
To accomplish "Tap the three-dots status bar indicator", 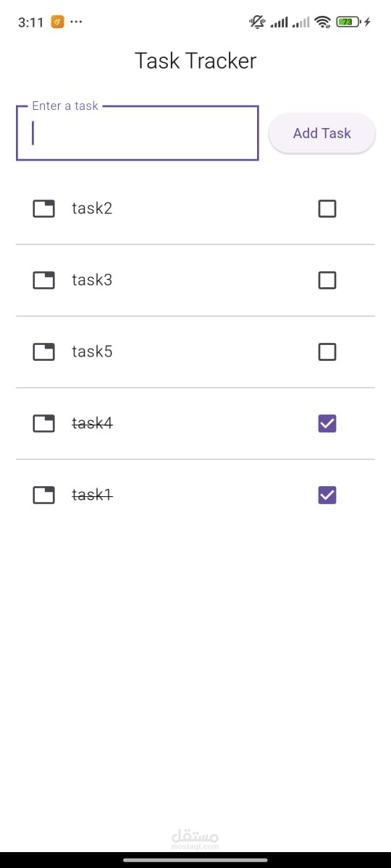I will [x=77, y=22].
